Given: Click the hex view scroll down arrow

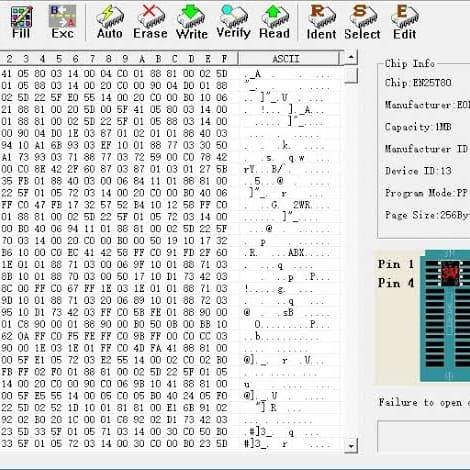Looking at the screenshot, I should tap(351, 445).
